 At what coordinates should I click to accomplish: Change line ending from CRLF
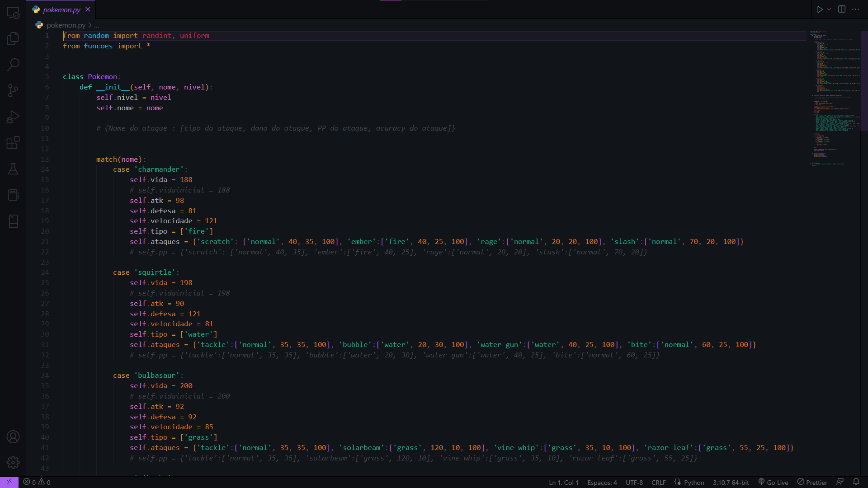[x=659, y=482]
